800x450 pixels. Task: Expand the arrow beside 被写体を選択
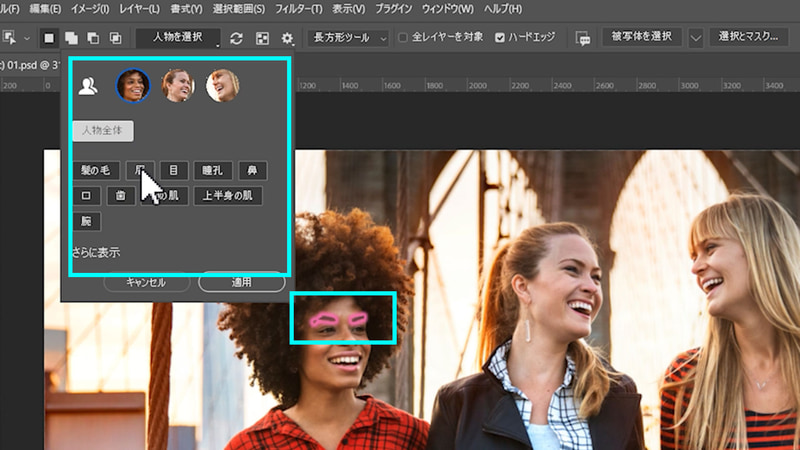click(695, 38)
